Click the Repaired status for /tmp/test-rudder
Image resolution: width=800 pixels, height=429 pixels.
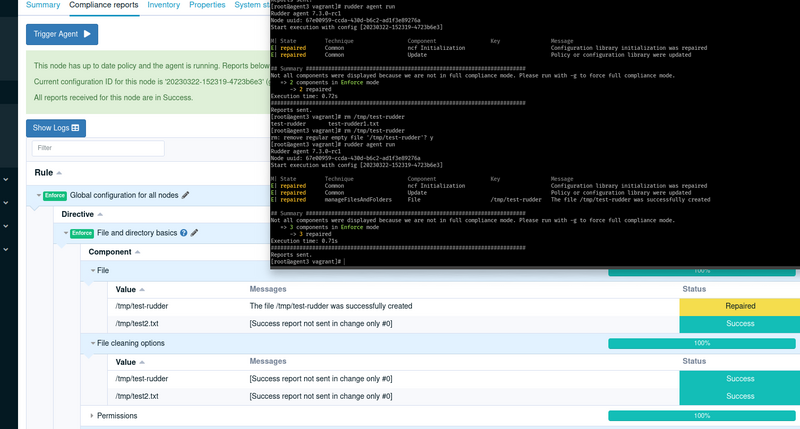coord(740,306)
